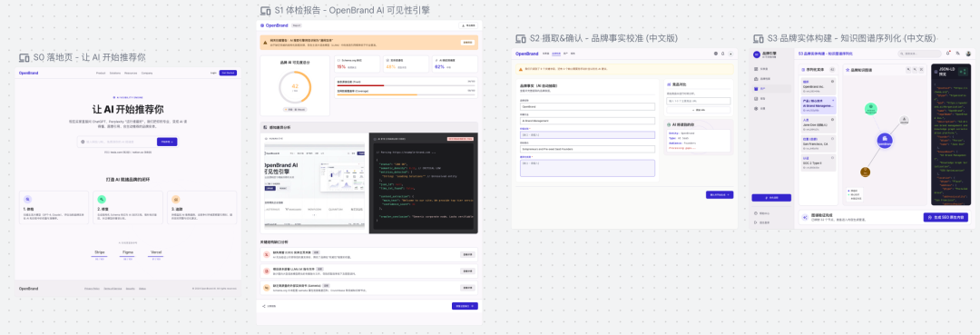Click the AI Brand Management entity card

(818, 105)
